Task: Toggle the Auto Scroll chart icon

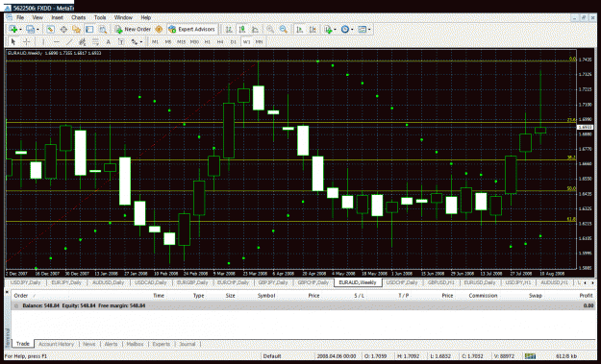Action: click(300, 29)
